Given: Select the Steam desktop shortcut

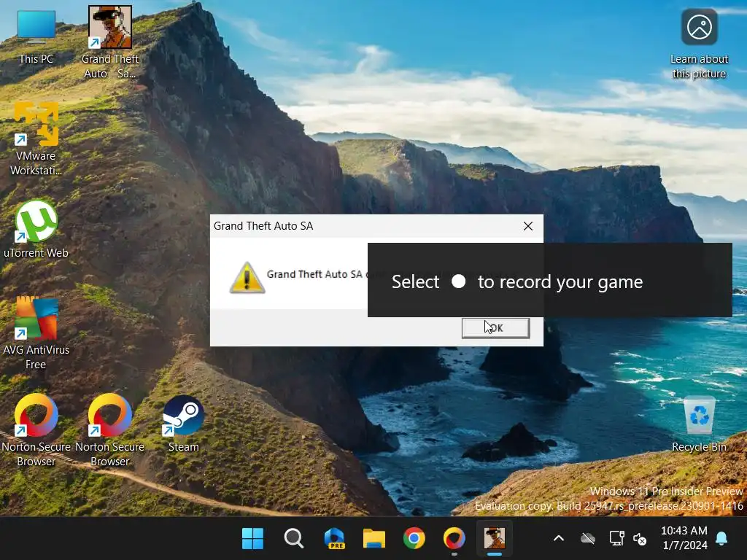Looking at the screenshot, I should [183, 424].
